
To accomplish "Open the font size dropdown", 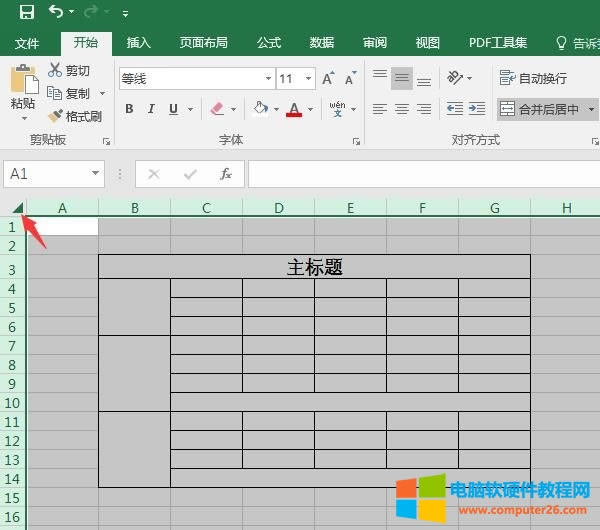I will tap(308, 78).
